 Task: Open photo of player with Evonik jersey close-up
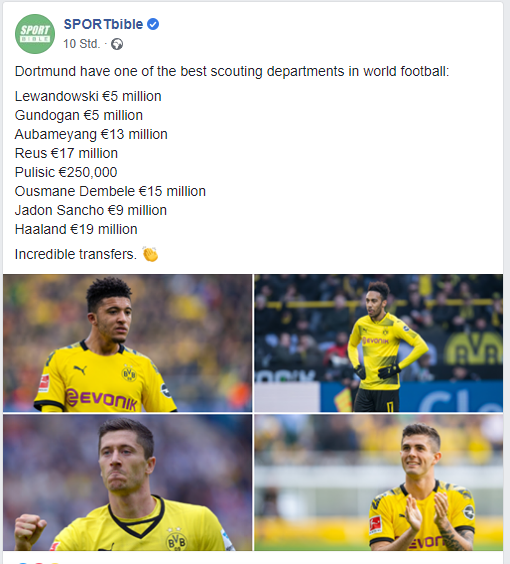(x=127, y=343)
